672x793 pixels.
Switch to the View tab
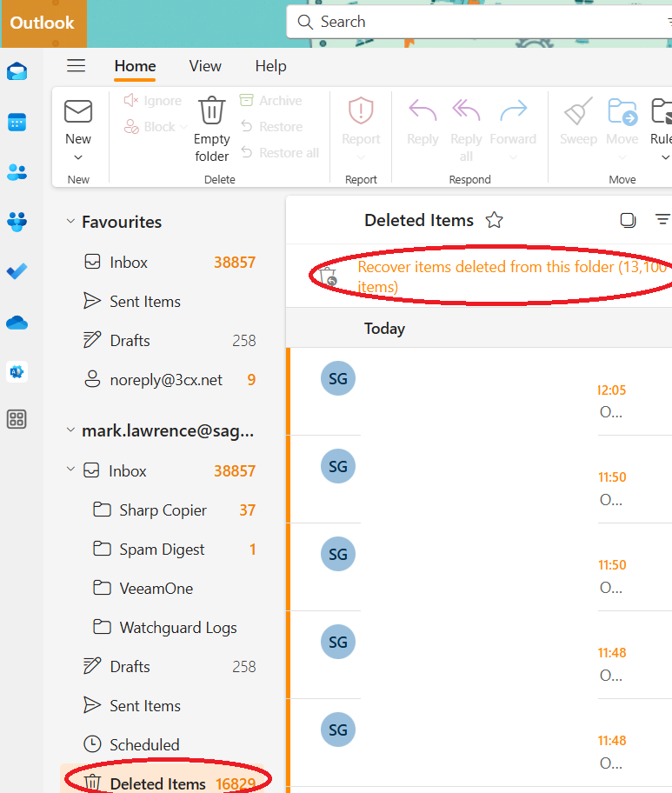205,66
